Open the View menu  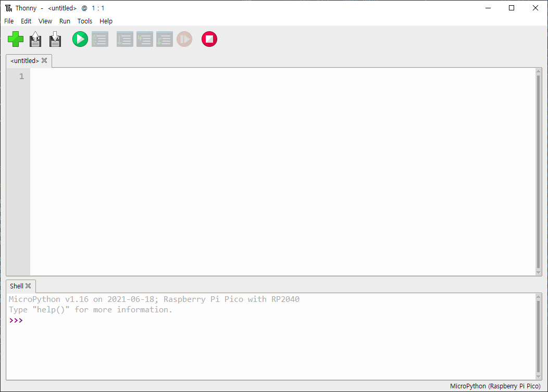point(45,21)
